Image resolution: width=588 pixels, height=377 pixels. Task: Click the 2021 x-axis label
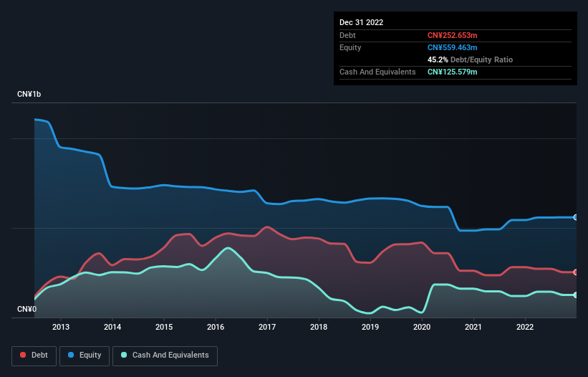click(x=473, y=327)
